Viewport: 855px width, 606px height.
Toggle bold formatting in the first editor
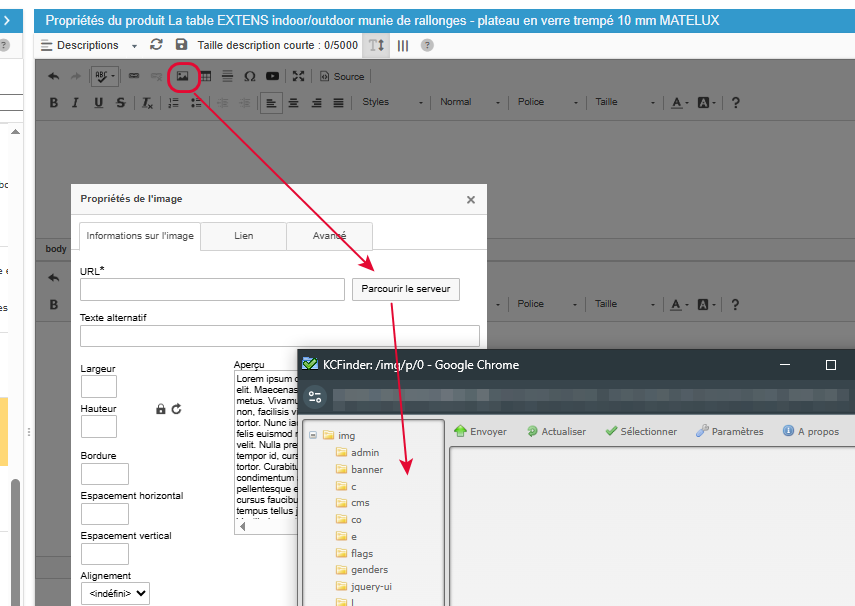click(54, 102)
